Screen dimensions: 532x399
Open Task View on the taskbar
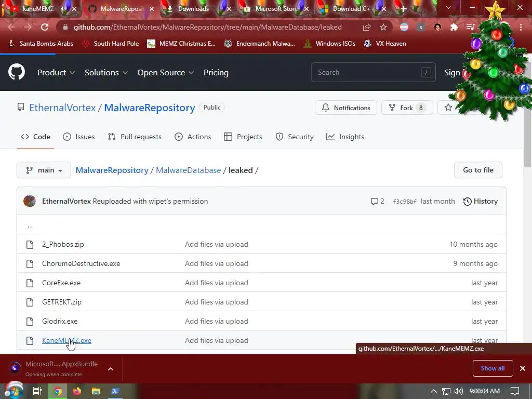click(37, 391)
